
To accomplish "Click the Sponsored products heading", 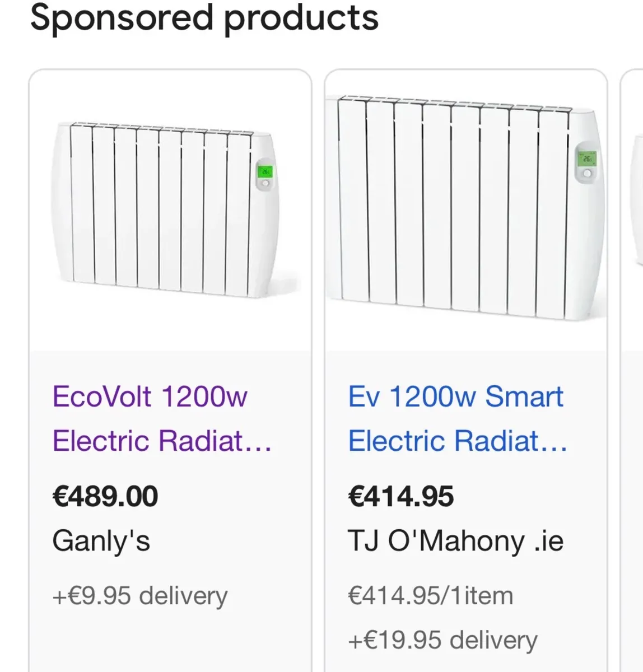I will coord(204,18).
